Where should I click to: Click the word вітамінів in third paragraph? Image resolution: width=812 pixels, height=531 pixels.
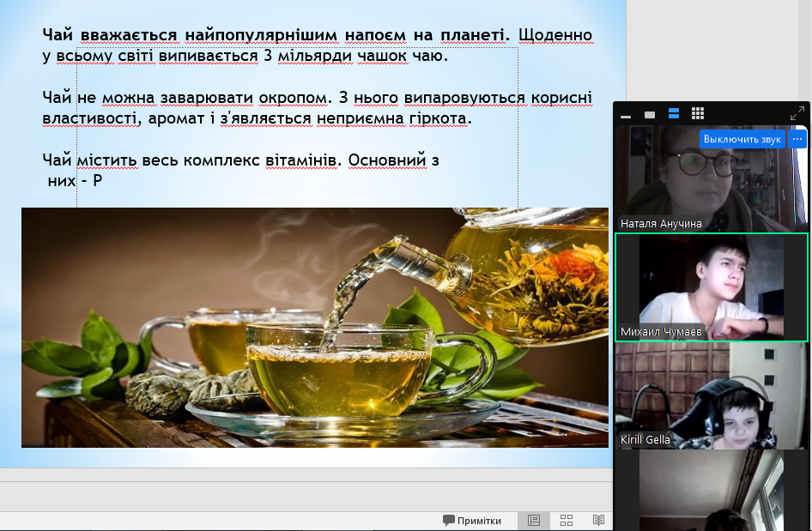coord(300,160)
